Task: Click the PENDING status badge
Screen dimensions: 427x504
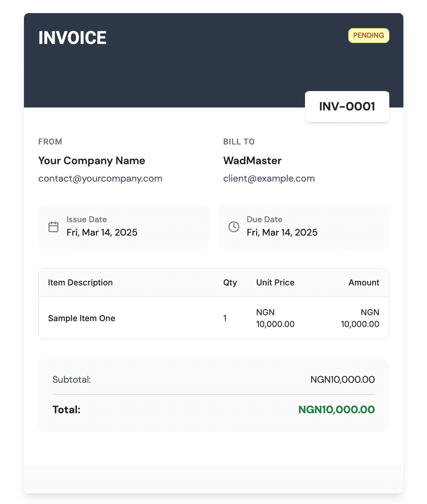Action: coord(368,35)
